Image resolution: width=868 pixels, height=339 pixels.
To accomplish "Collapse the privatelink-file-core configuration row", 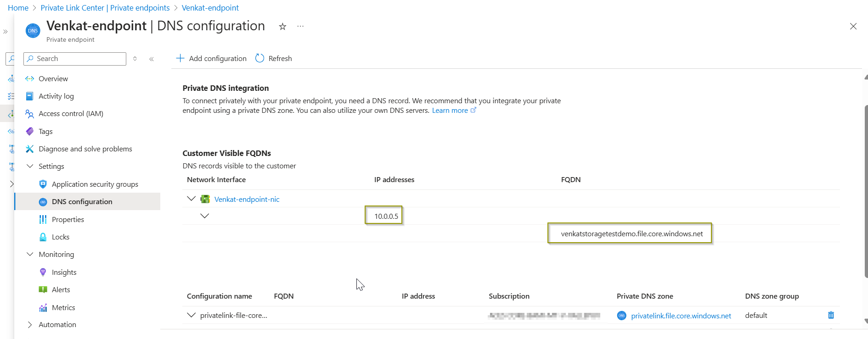I will pos(192,315).
